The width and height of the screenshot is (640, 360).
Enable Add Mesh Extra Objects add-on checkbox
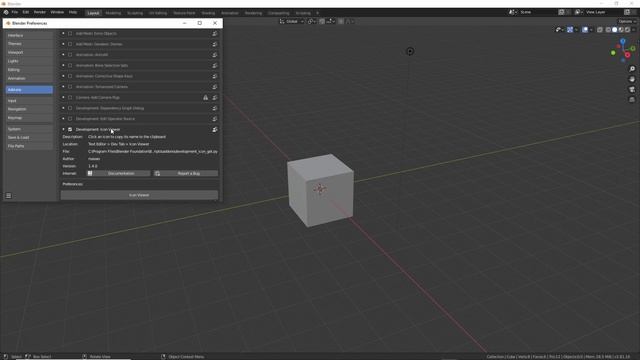pos(70,33)
